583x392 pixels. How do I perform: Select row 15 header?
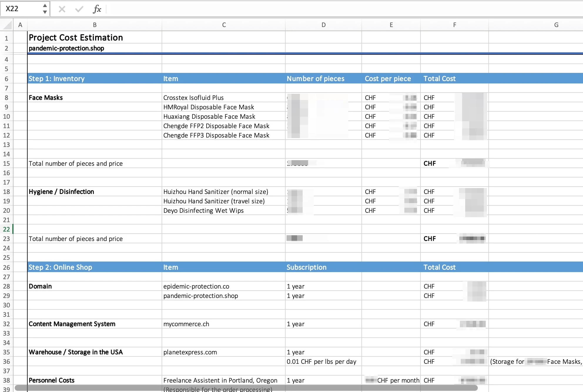(x=6, y=163)
